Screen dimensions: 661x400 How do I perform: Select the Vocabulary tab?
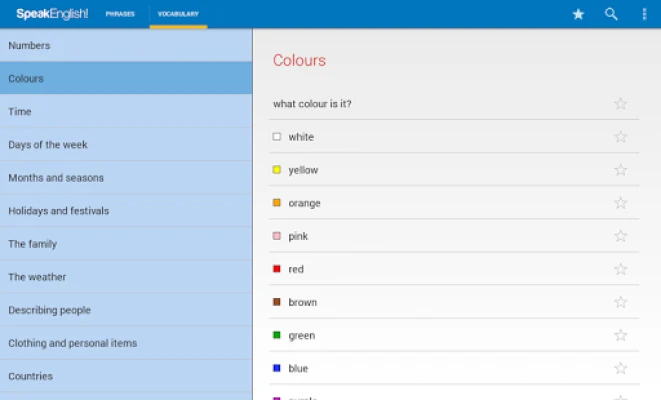click(178, 14)
